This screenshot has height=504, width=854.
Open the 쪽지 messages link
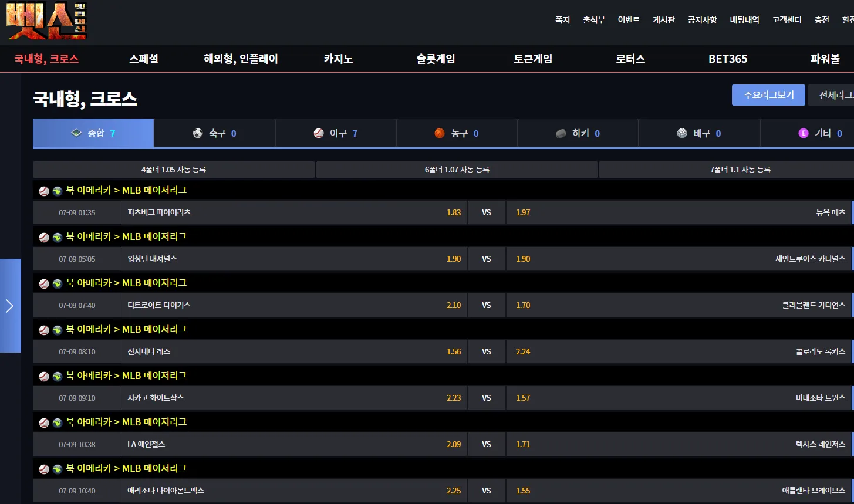coord(562,20)
